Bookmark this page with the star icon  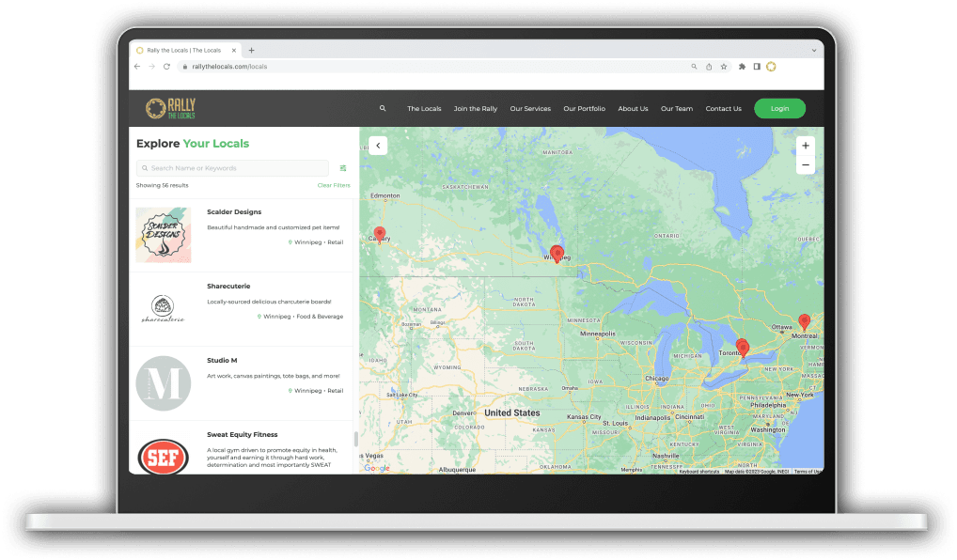click(723, 67)
